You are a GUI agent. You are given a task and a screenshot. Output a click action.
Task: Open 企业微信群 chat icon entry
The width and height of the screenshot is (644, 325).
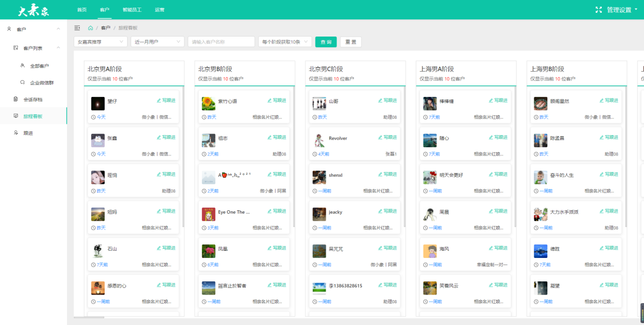pyautogui.click(x=22, y=82)
